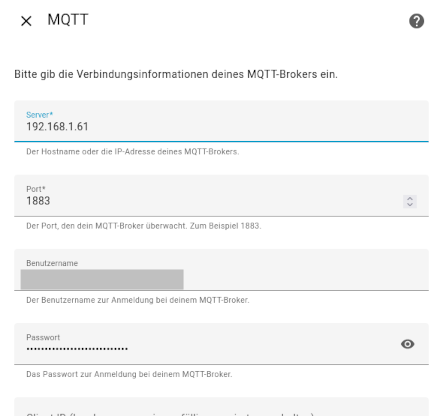
Task: Click into the Port field showing 1883
Action: pyautogui.click(x=221, y=196)
